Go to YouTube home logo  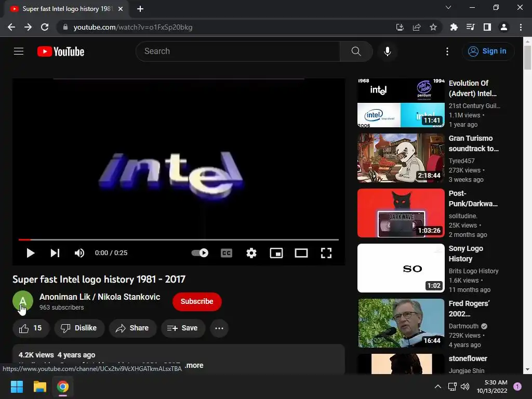click(x=61, y=51)
